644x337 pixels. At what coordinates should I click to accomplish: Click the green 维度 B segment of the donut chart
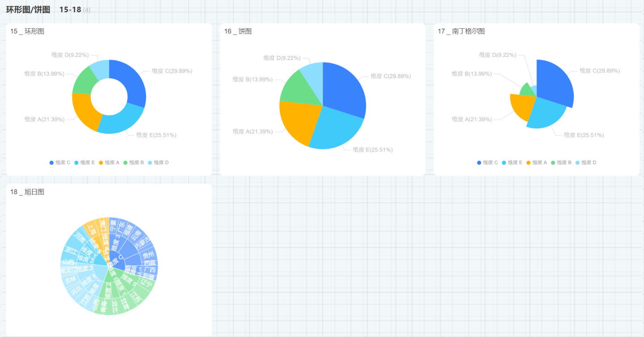82,81
